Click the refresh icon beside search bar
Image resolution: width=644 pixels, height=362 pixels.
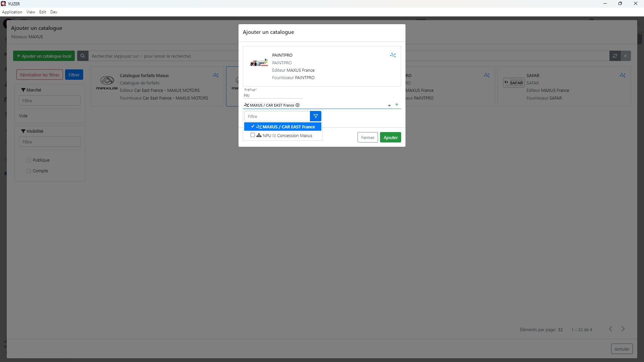(615, 56)
